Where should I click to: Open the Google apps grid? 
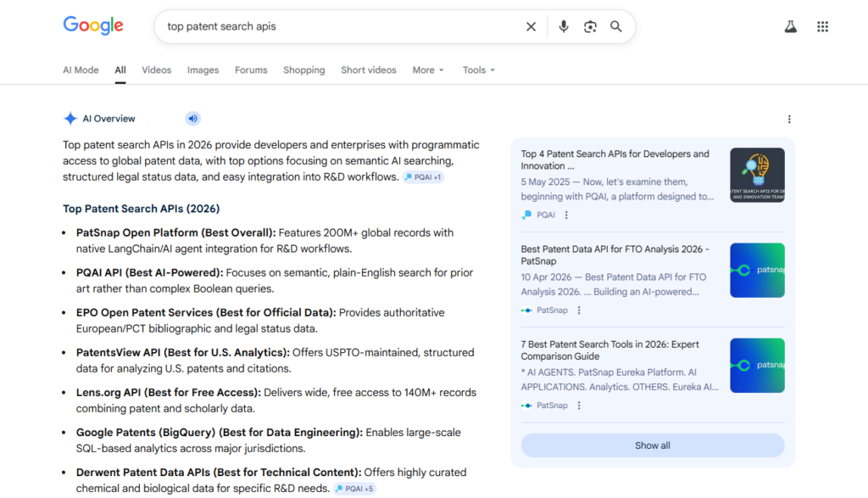coord(822,26)
